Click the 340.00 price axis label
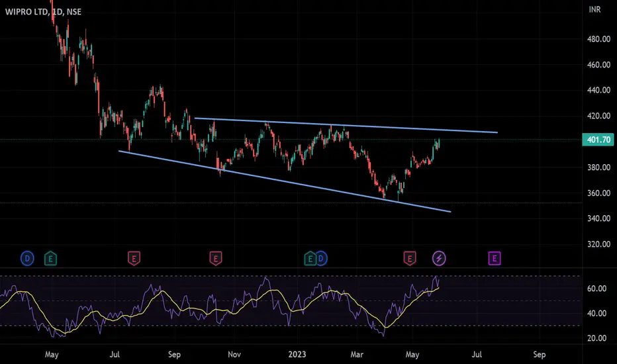 point(598,218)
